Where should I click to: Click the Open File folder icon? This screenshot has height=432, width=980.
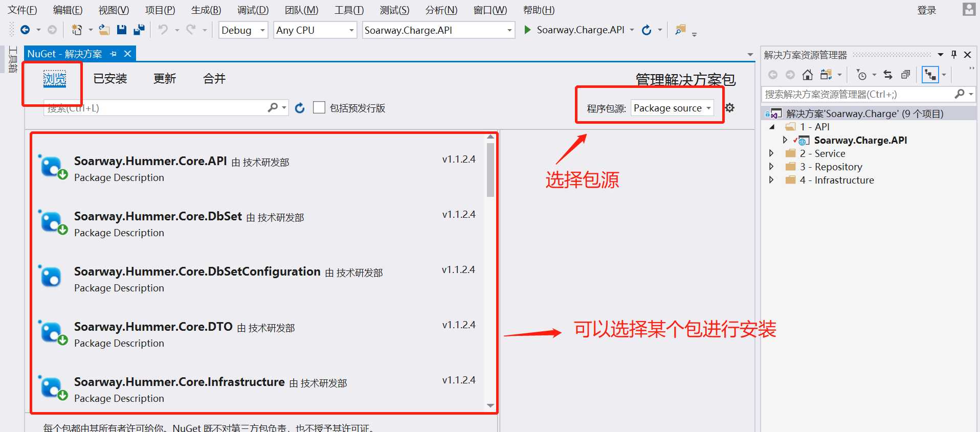(x=104, y=30)
